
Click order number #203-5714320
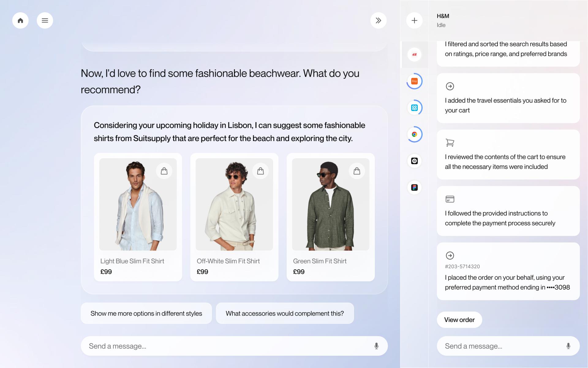[x=462, y=266]
